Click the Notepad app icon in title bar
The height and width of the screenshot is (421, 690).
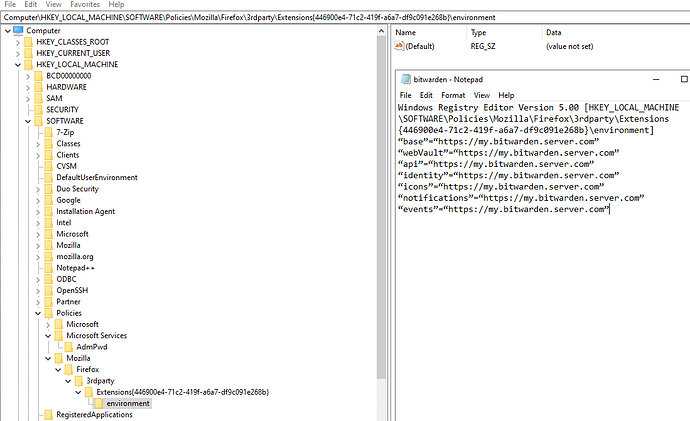406,80
